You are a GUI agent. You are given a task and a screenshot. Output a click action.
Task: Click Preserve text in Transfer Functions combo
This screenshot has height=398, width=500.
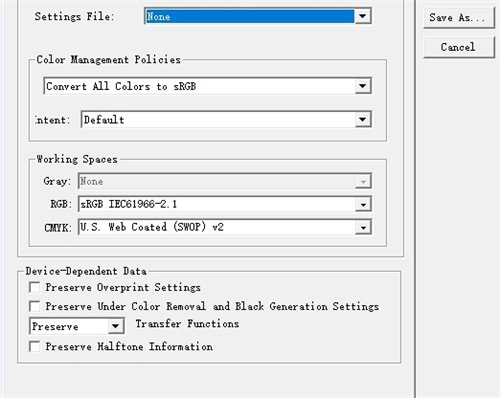point(55,326)
